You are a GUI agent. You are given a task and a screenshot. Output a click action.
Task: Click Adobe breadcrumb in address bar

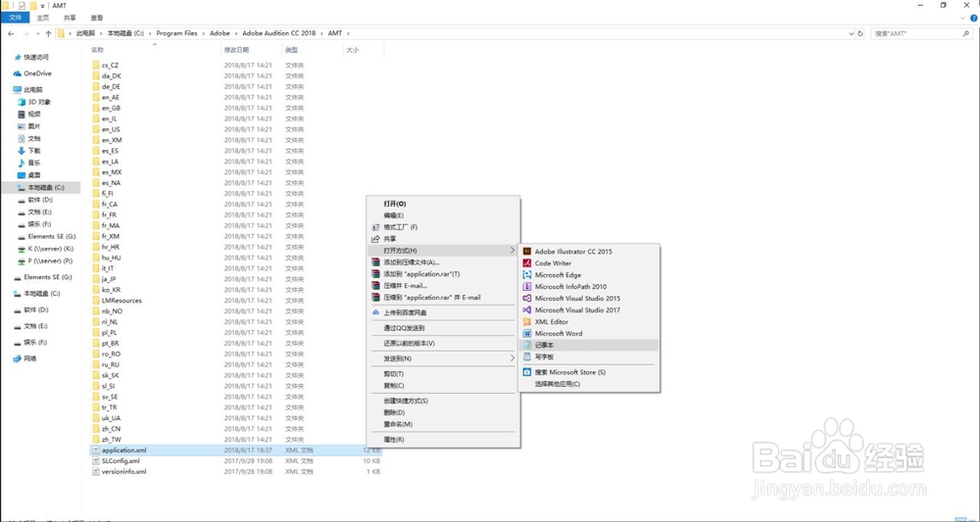(x=220, y=33)
